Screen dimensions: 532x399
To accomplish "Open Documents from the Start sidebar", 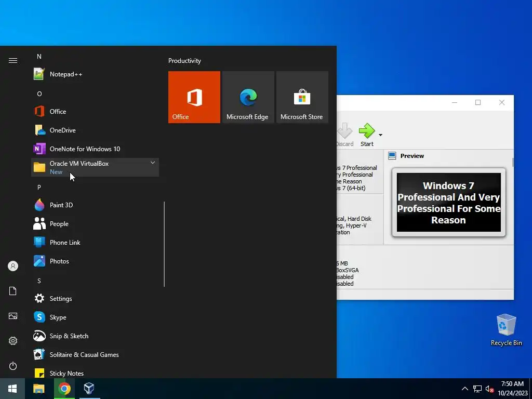I will click(13, 291).
